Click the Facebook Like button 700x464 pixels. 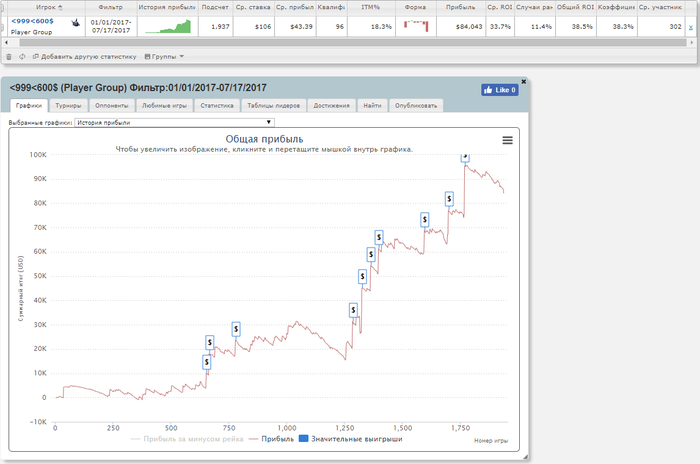(x=500, y=90)
